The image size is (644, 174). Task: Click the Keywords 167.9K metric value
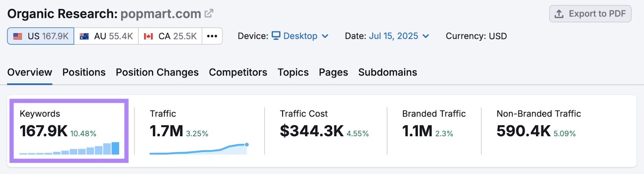coord(43,131)
